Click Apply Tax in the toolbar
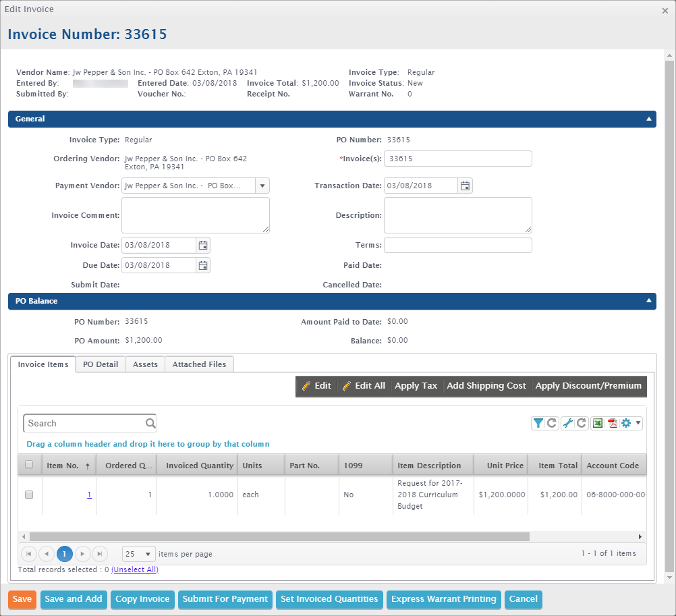Image resolution: width=676 pixels, height=616 pixels. pos(416,386)
